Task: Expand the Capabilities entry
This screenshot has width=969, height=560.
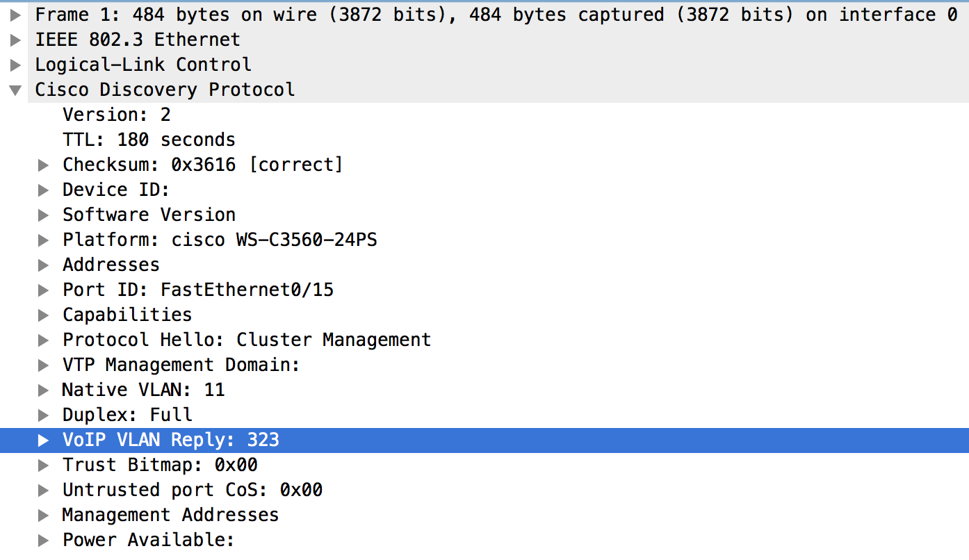Action: (x=43, y=315)
